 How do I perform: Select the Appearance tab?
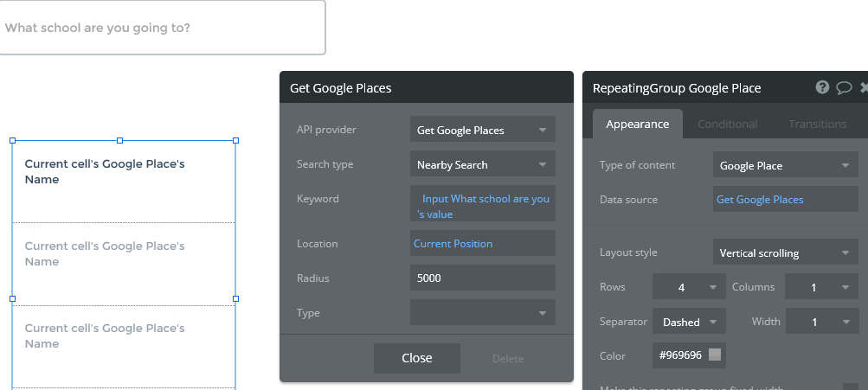pyautogui.click(x=637, y=124)
